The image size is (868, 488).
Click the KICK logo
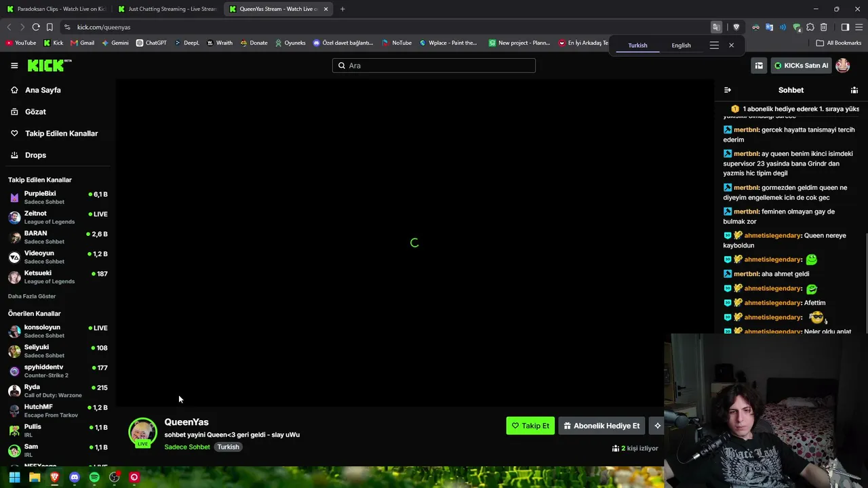(x=50, y=65)
